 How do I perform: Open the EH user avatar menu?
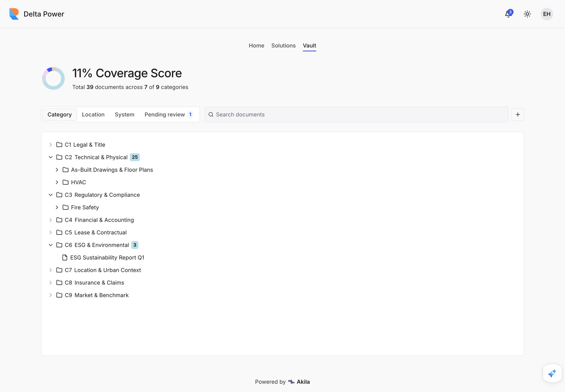[x=547, y=14]
